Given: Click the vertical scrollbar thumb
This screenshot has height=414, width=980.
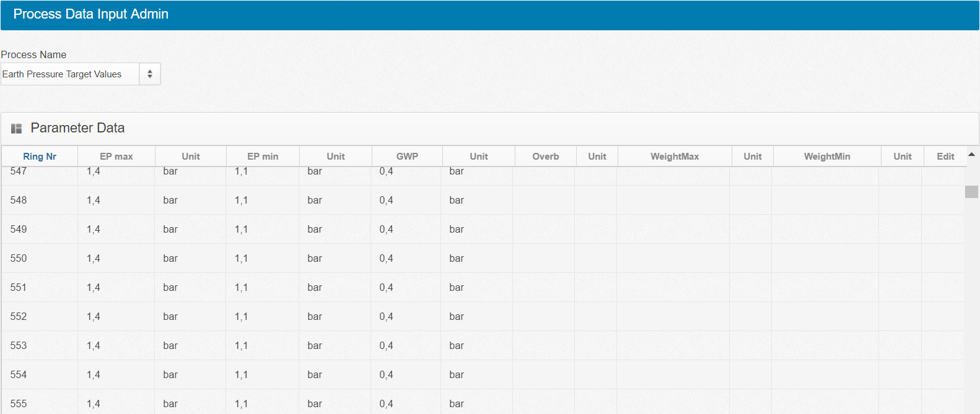Looking at the screenshot, I should click(x=971, y=192).
